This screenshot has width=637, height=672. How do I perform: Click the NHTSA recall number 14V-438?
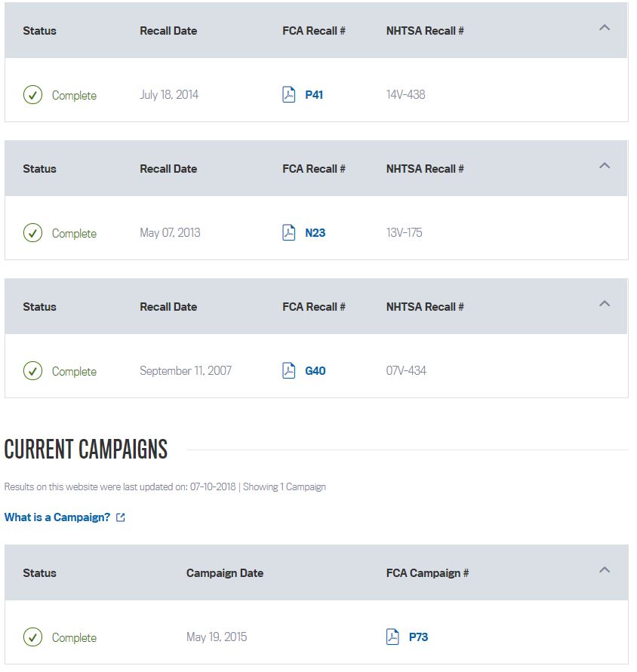[x=406, y=95]
